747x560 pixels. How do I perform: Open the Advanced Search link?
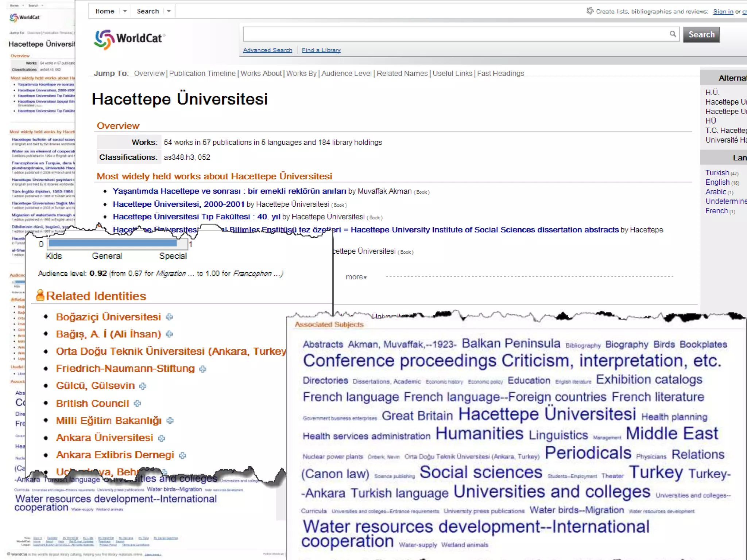point(267,50)
